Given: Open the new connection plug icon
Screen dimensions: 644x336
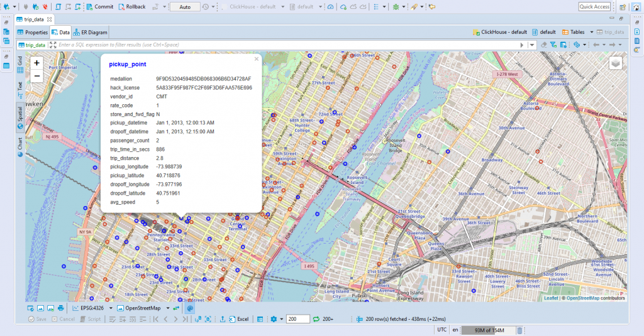Looking at the screenshot, I should 6,6.
